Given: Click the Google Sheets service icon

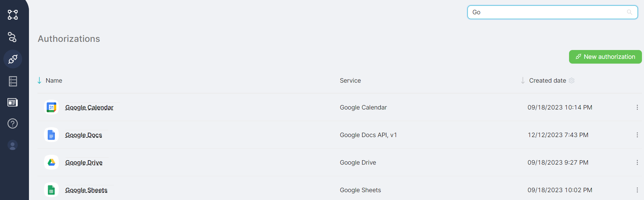Looking at the screenshot, I should pos(51,190).
